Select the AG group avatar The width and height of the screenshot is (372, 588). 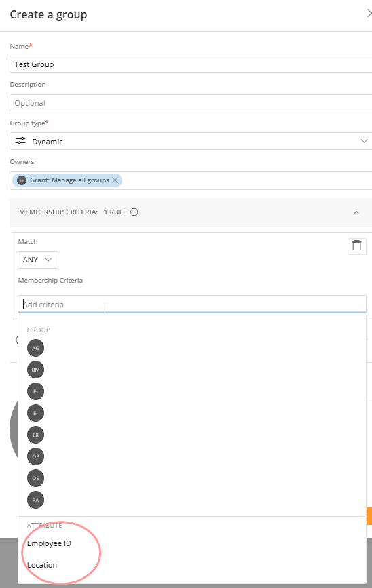coord(36,348)
